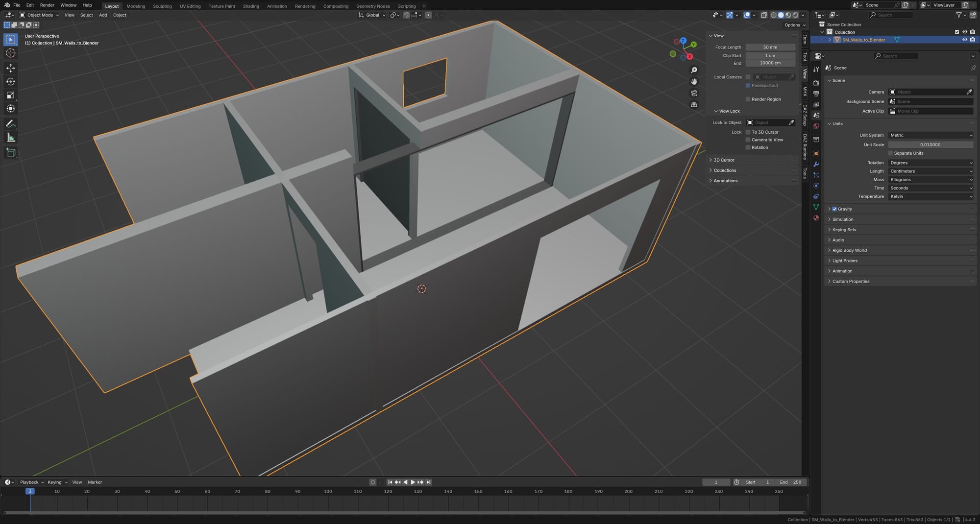Open the Global transform orientation dropdown
Screen dimensions: 980x524
point(372,15)
